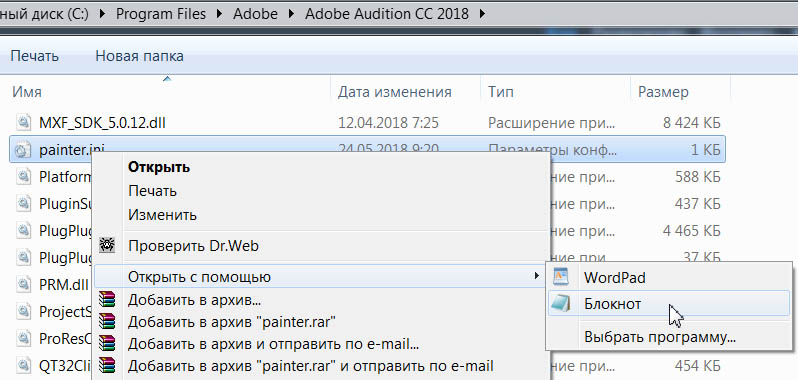Expand dropdown arrow after Adobe Audition CC 2018
Image resolution: width=798 pixels, height=380 pixels.
tap(482, 14)
